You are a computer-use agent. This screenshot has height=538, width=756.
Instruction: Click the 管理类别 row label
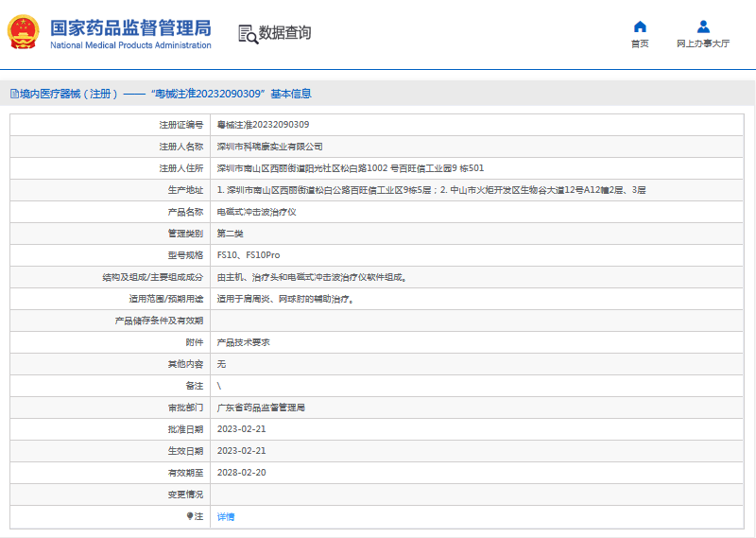point(185,234)
